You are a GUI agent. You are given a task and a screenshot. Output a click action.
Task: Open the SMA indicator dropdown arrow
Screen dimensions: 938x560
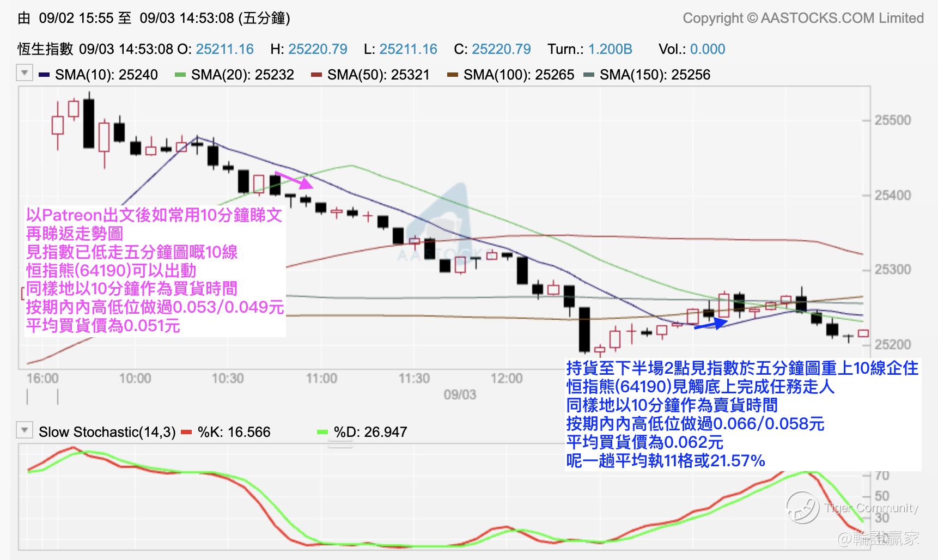25,72
